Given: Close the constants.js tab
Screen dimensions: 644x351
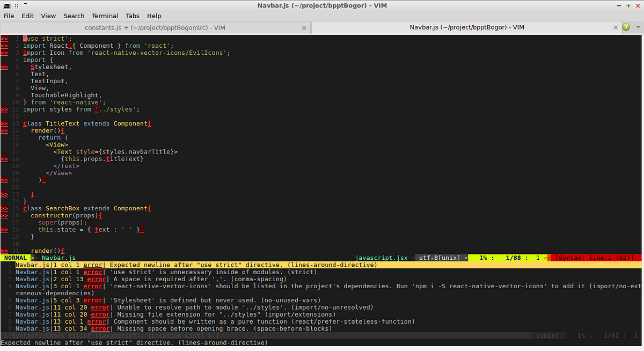Looking at the screenshot, I should point(304,27).
